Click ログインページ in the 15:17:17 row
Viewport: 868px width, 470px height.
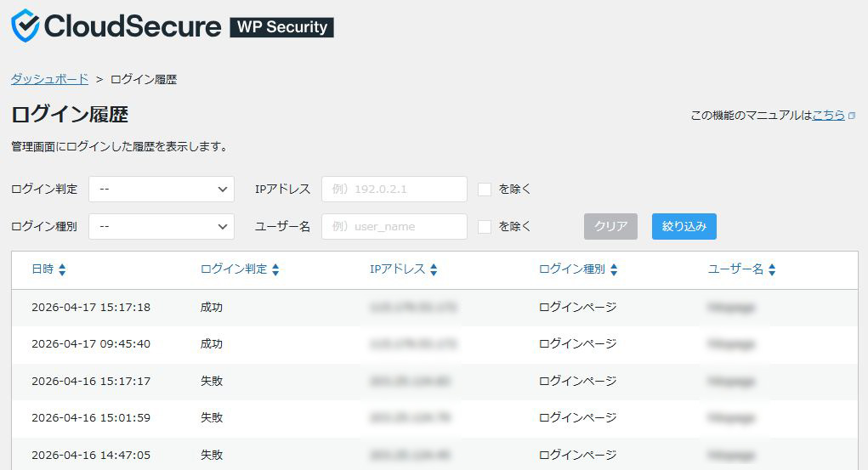click(577, 381)
